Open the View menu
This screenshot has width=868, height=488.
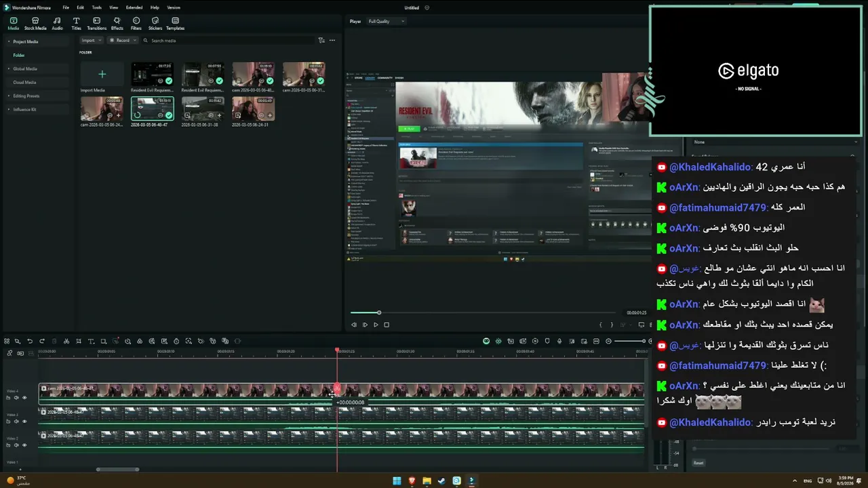click(x=113, y=7)
